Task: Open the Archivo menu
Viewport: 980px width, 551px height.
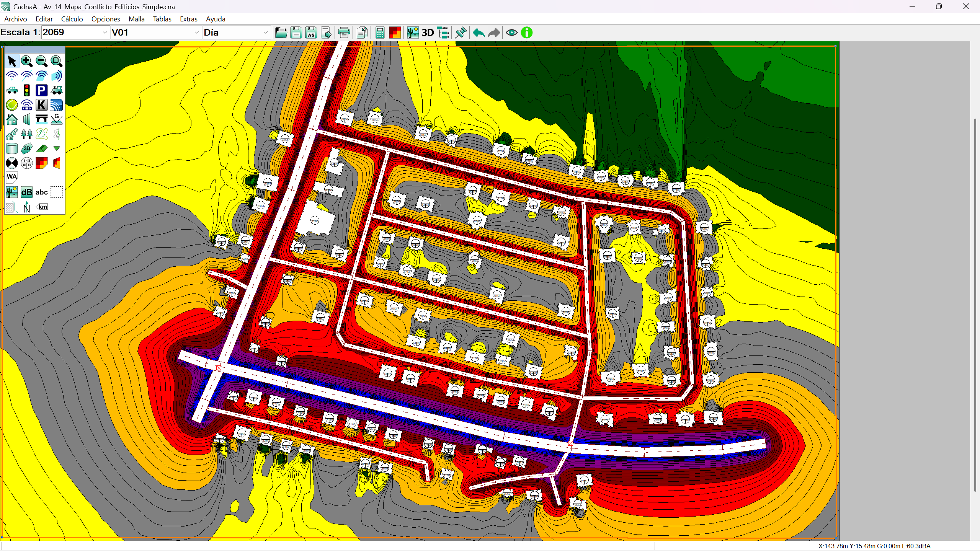Action: pyautogui.click(x=16, y=19)
